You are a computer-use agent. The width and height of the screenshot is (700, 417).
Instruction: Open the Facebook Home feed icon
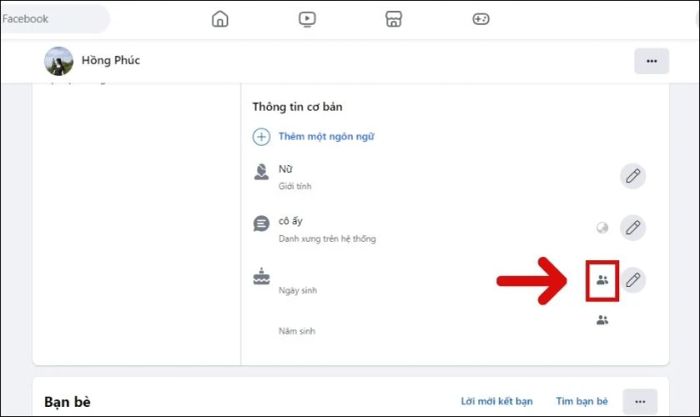(x=221, y=19)
